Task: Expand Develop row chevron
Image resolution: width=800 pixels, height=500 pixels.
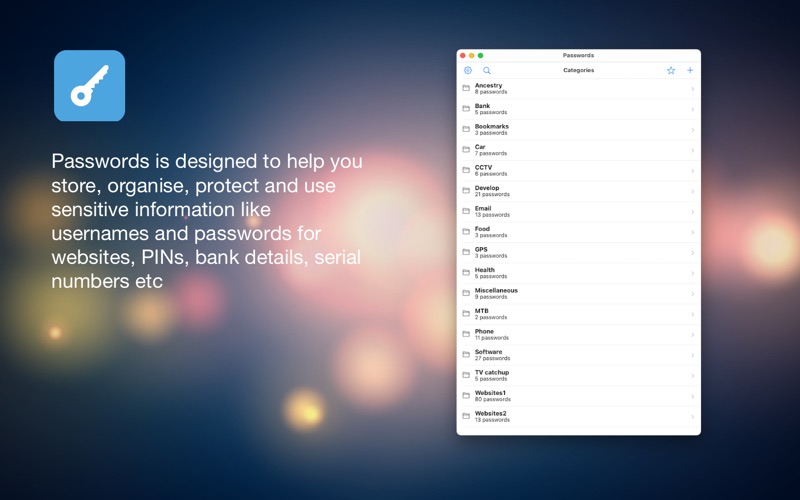Action: [x=692, y=191]
